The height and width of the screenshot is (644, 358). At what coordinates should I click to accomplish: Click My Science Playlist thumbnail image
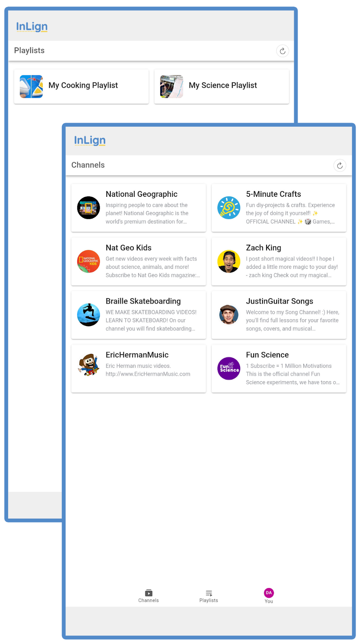[172, 87]
